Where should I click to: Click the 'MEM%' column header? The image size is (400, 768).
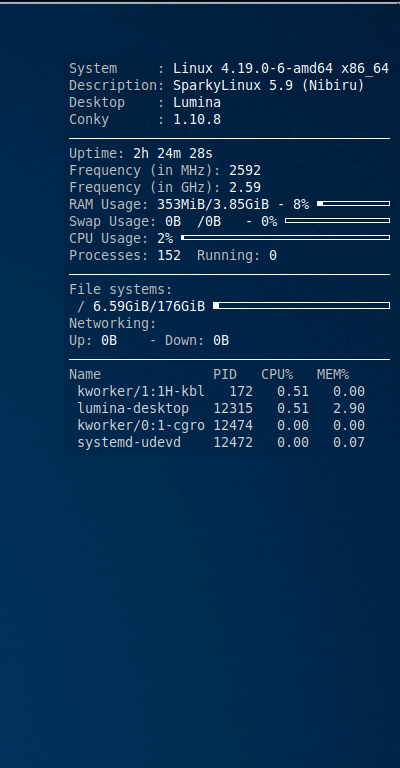pyautogui.click(x=333, y=375)
